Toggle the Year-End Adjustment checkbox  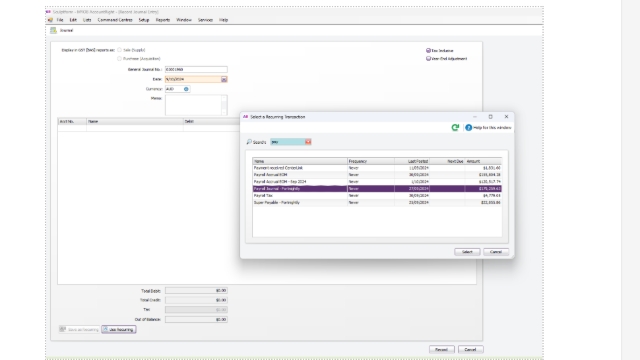pyautogui.click(x=428, y=58)
